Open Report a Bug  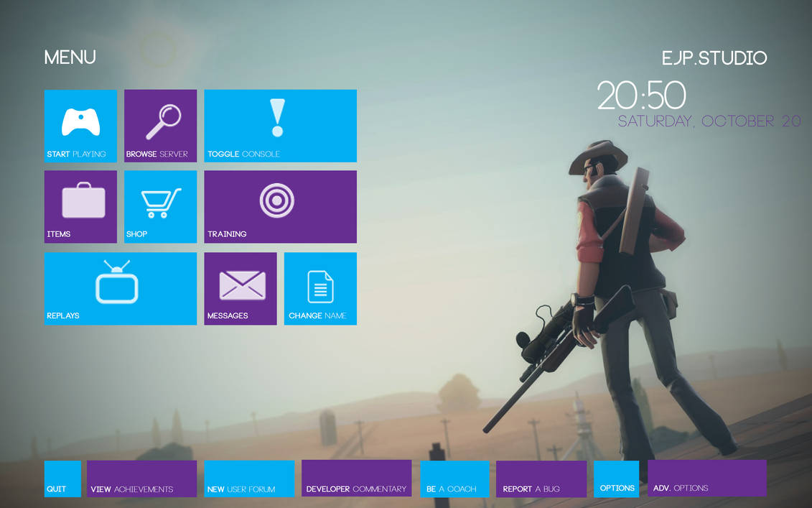[541, 479]
